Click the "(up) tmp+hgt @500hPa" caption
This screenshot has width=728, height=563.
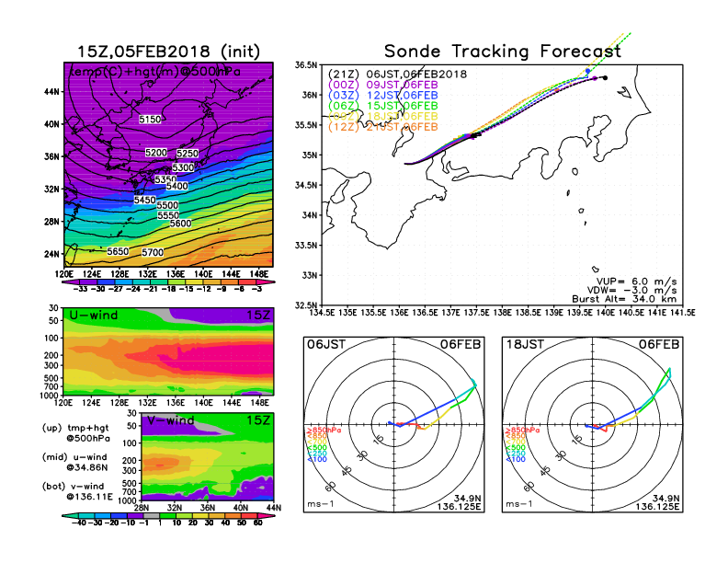click(x=75, y=433)
